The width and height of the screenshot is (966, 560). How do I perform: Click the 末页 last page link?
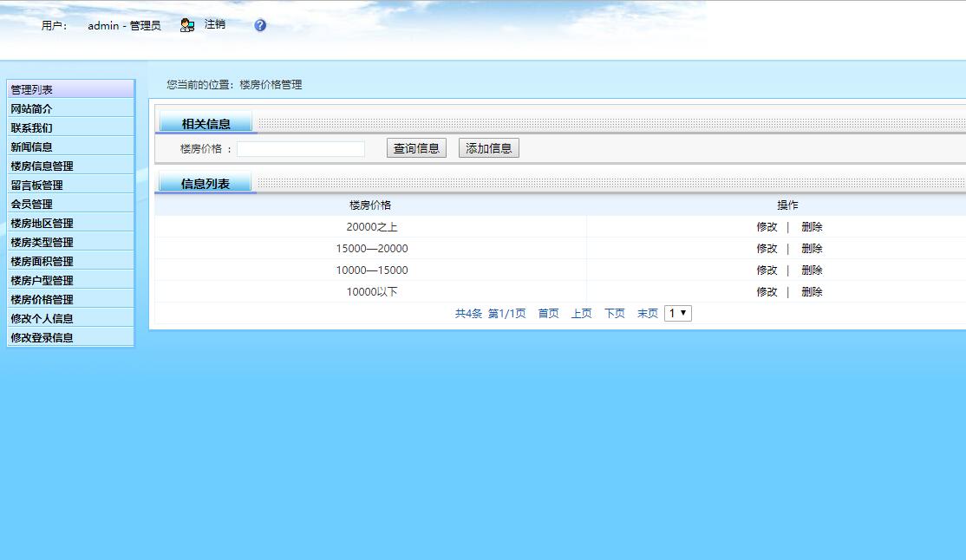[647, 313]
